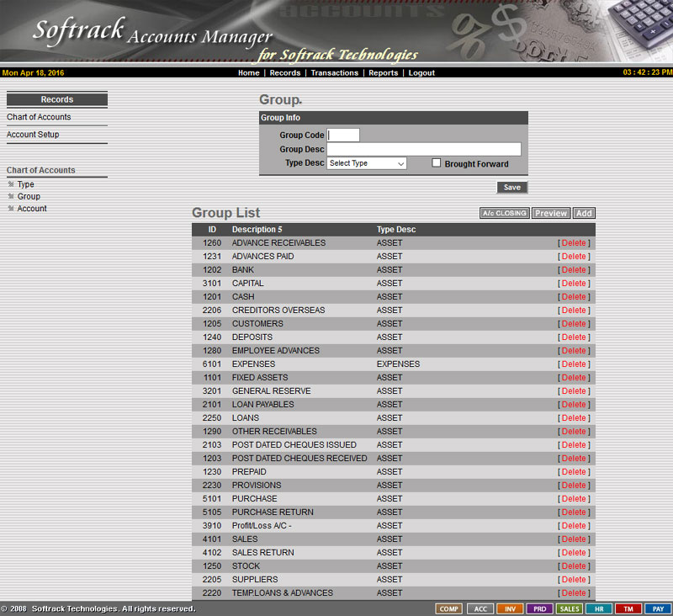Select Account Setup in the sidebar

(33, 135)
